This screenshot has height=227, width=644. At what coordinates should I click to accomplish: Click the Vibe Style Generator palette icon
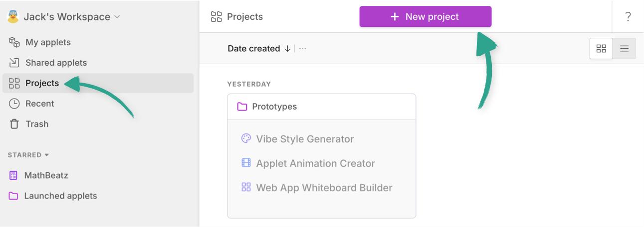[246, 138]
